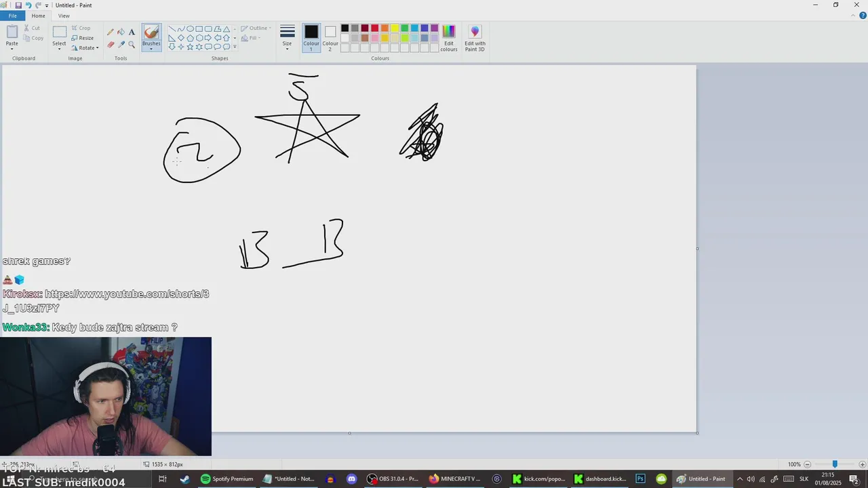Open Spotify Premium from the taskbar
868x488 pixels.
point(226,479)
